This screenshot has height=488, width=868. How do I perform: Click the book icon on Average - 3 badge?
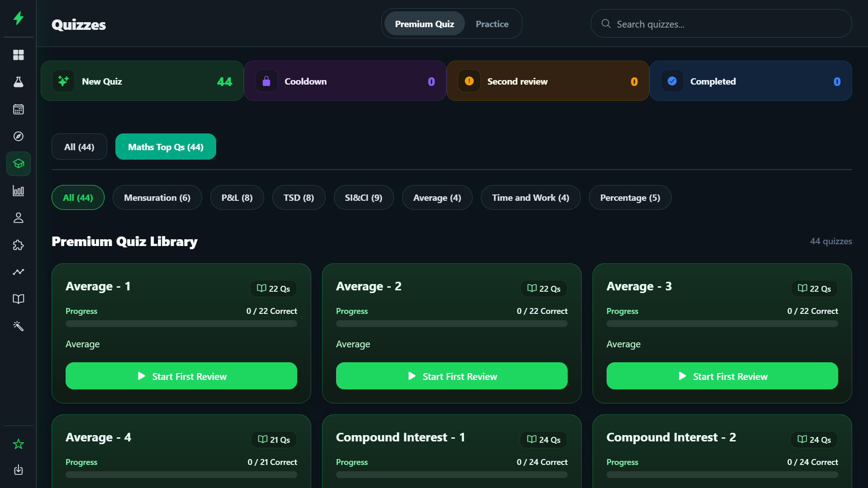point(802,288)
